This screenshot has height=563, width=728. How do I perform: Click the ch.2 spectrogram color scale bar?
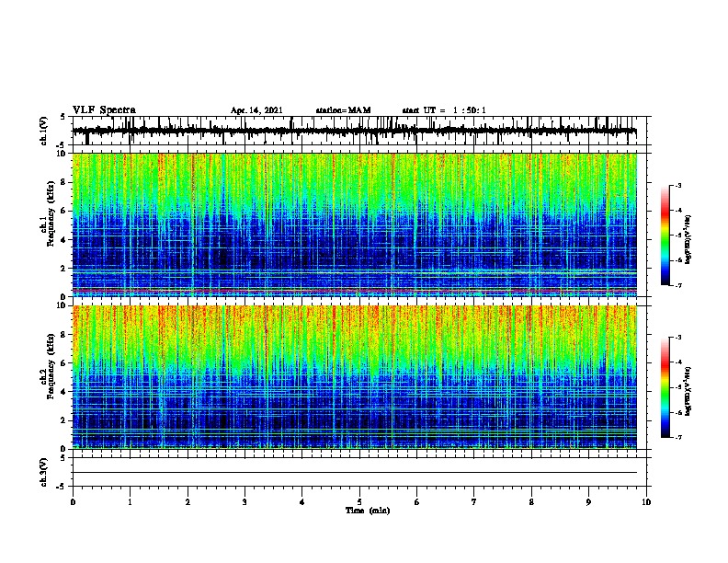coord(665,387)
